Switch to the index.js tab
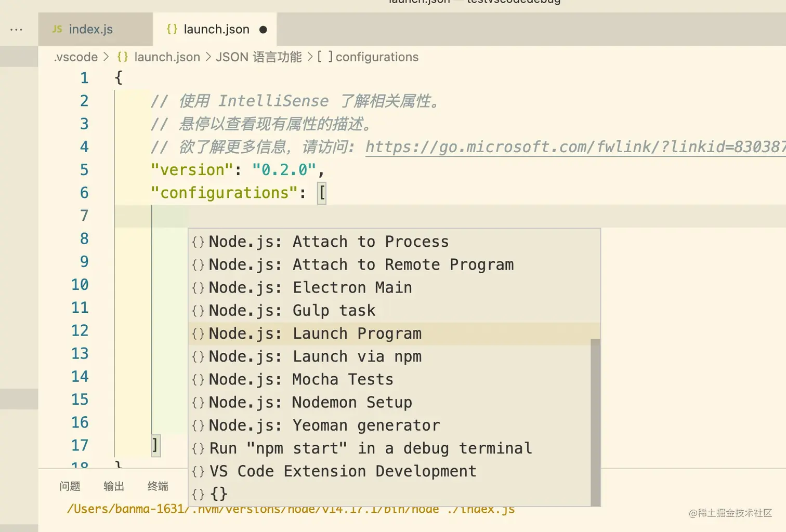 click(x=96, y=30)
